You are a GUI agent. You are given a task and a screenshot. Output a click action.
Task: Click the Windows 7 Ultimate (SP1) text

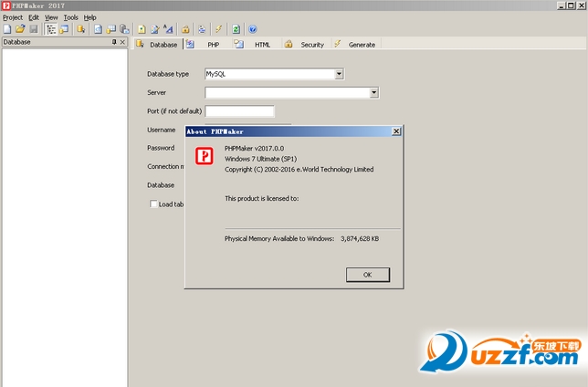(x=260, y=159)
